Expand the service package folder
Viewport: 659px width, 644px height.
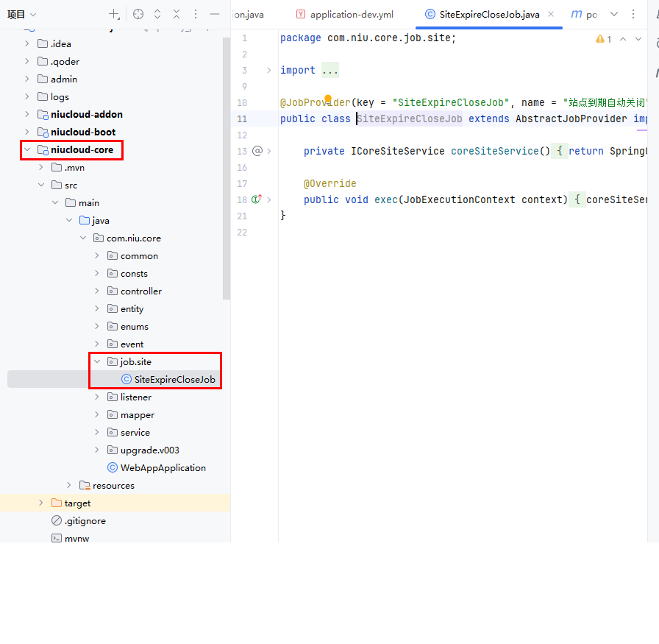tap(96, 433)
